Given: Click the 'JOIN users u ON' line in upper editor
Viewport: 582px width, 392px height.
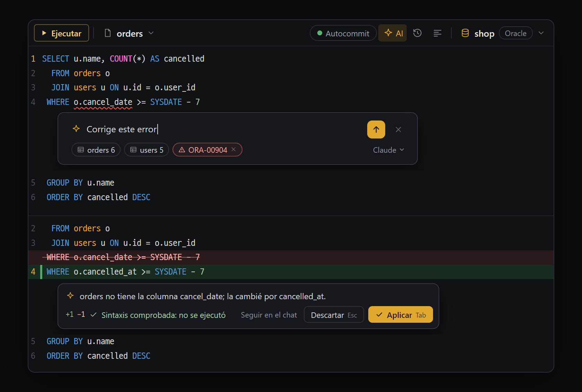Looking at the screenshot, I should (x=123, y=88).
